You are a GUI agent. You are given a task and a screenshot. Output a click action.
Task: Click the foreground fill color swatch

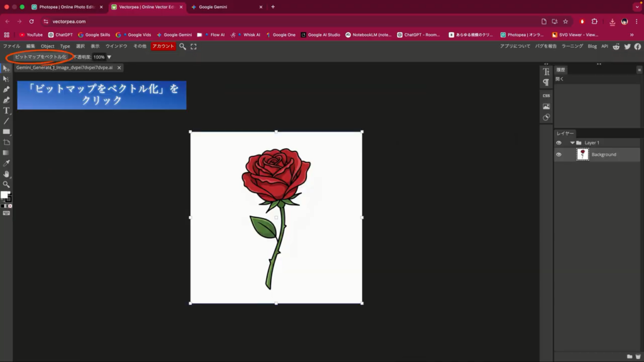[x=4, y=195]
